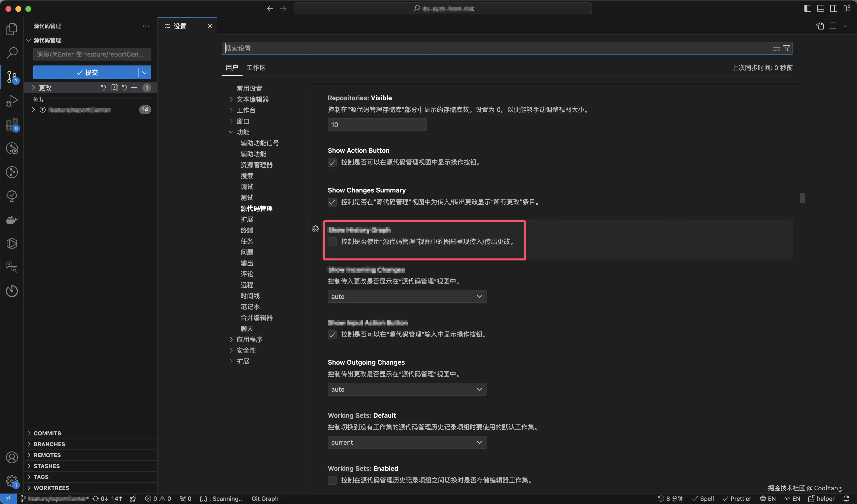Open the Working Sets: Default current dropdown
The height and width of the screenshot is (504, 857).
406,442
